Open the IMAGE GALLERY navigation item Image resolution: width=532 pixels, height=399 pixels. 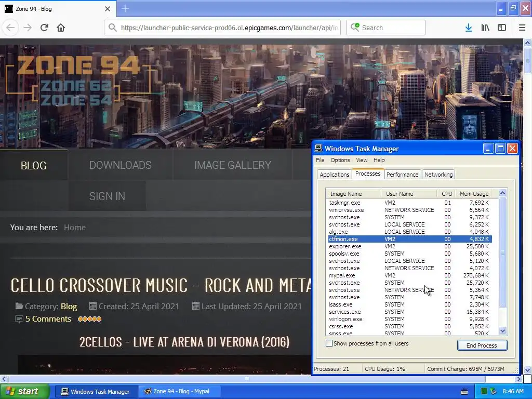click(x=233, y=165)
